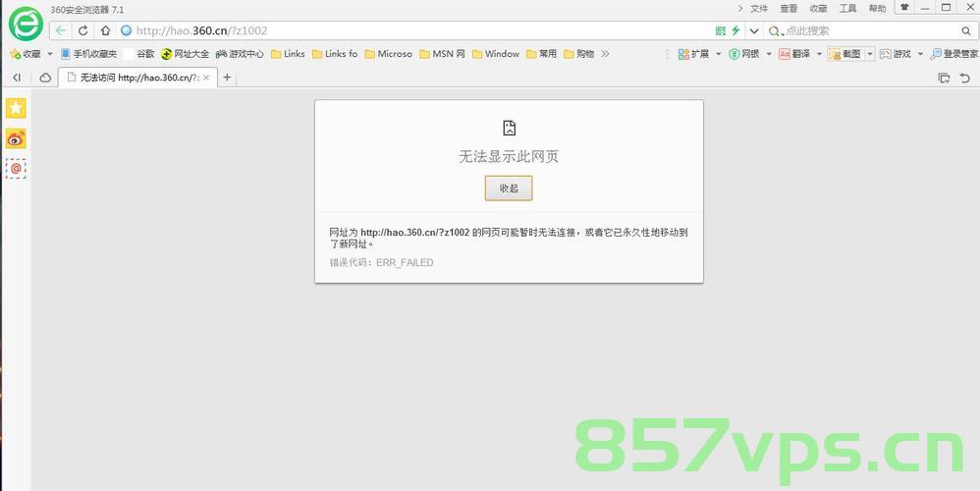Toggle the green lightning speed mode icon
The height and width of the screenshot is (491, 980).
point(735,30)
